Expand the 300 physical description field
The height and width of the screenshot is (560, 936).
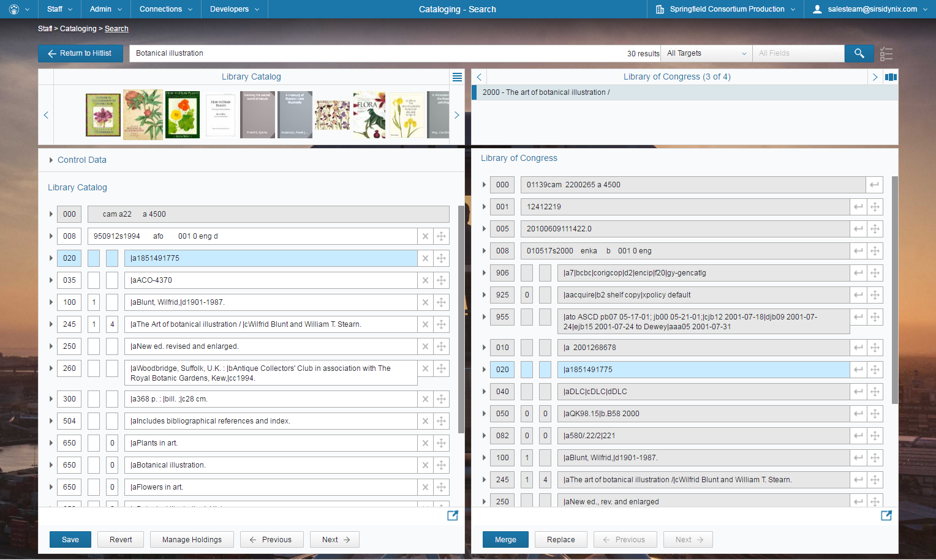(51, 399)
